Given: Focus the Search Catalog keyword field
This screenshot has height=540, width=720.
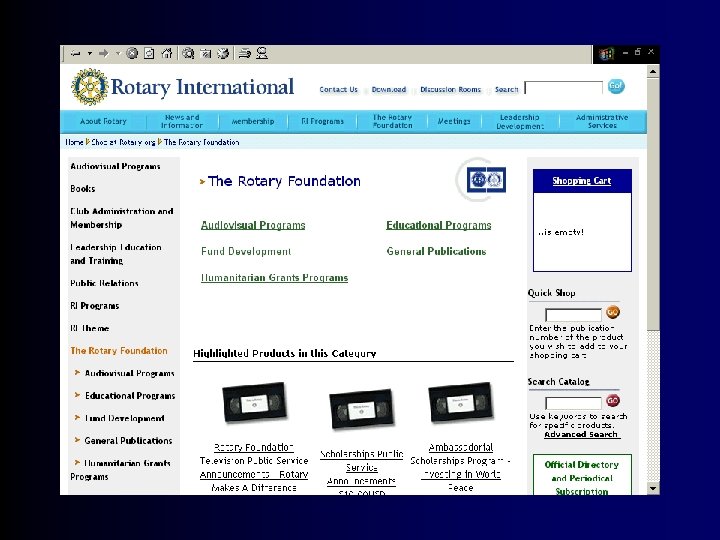Looking at the screenshot, I should point(574,403).
